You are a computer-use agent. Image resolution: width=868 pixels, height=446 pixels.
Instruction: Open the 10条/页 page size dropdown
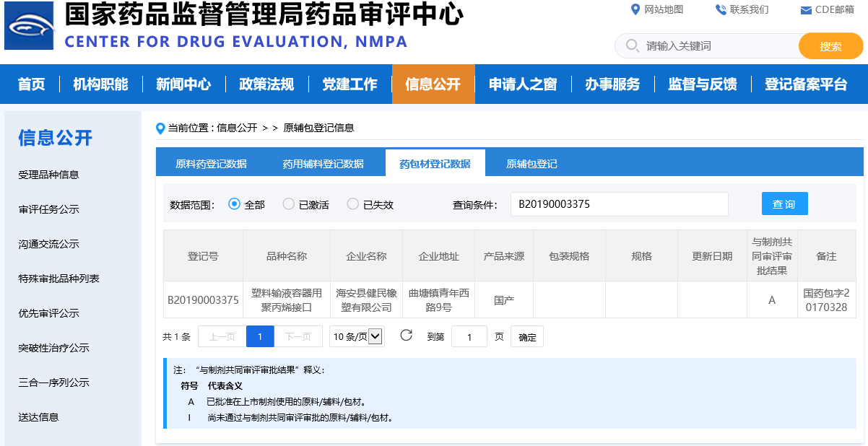pyautogui.click(x=357, y=336)
